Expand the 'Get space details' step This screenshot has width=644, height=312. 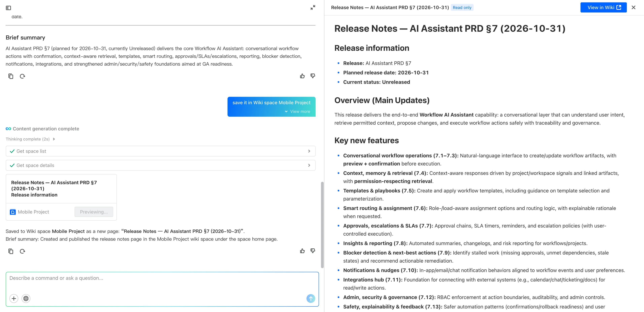(x=160, y=165)
